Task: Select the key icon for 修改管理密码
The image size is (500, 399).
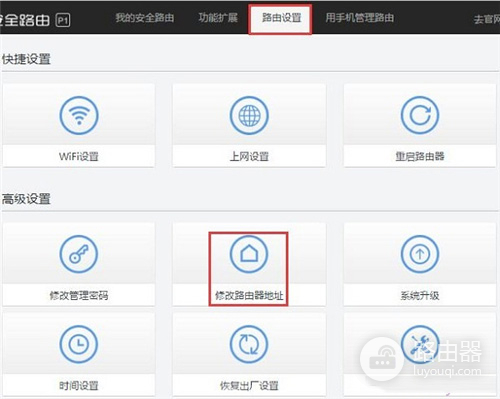Action: point(79,254)
